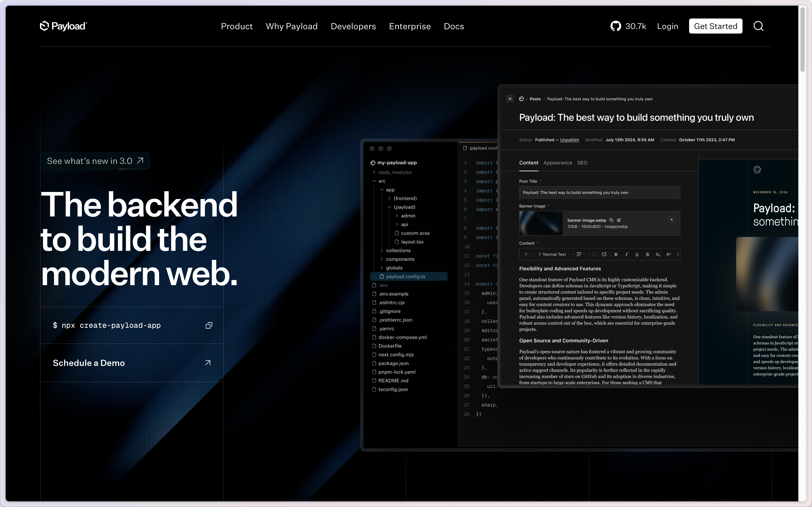Click the edit icon beside banner-image.webp
The height and width of the screenshot is (507, 812).
[x=619, y=220]
